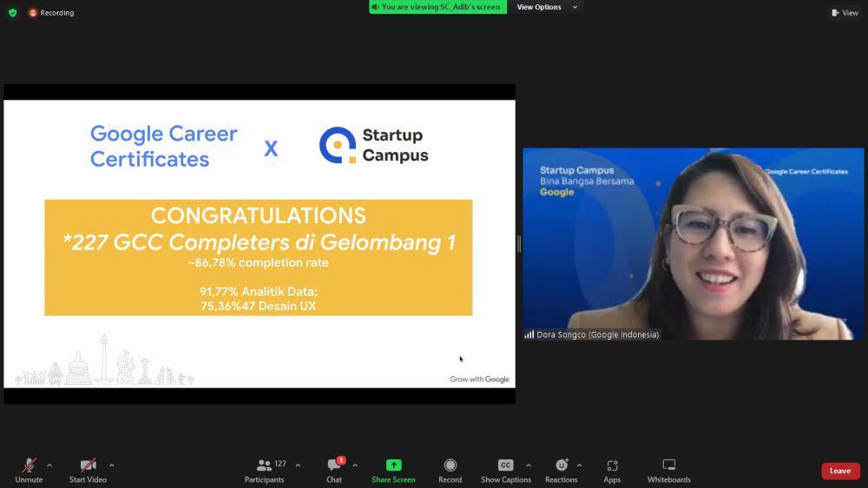
Task: Click the red Leave button
Action: pos(840,471)
